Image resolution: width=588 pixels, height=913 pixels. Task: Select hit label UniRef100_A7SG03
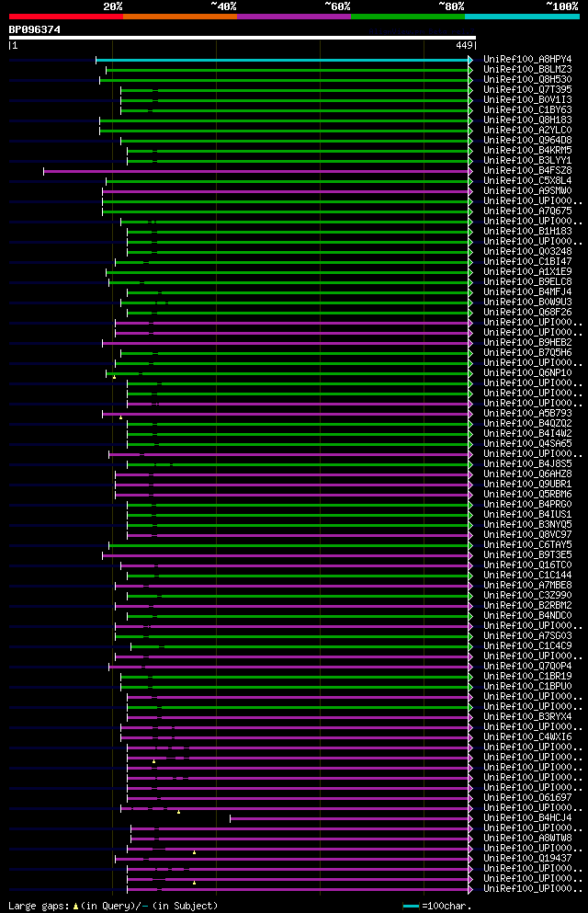(x=527, y=636)
